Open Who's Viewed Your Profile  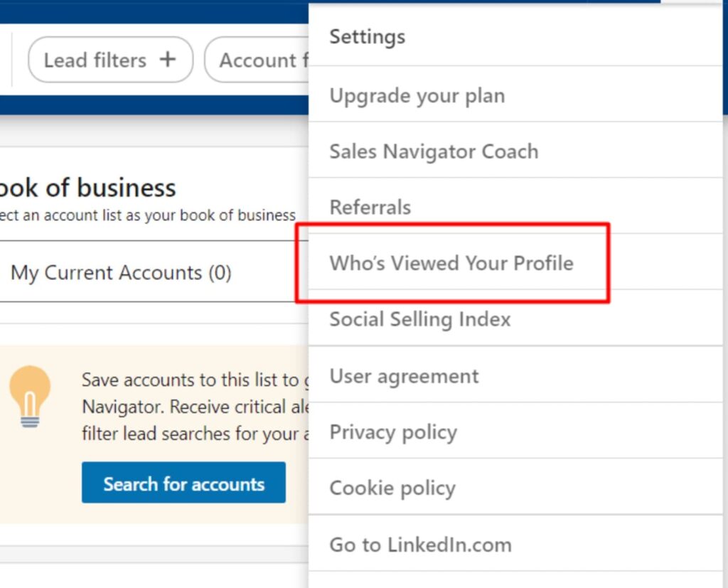tap(451, 263)
